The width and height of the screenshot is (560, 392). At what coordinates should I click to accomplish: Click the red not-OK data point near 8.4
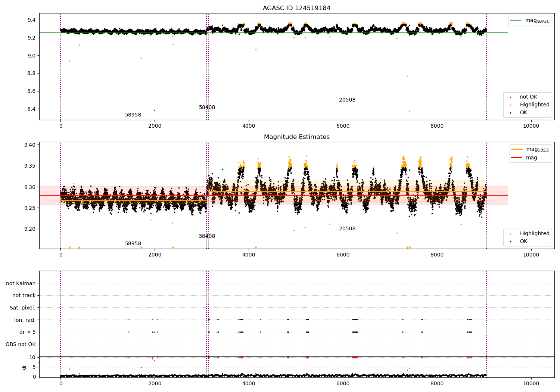pyautogui.click(x=154, y=110)
